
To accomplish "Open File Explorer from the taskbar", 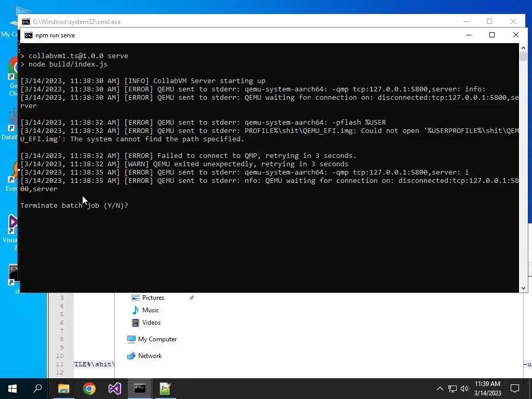I will coord(63,389).
